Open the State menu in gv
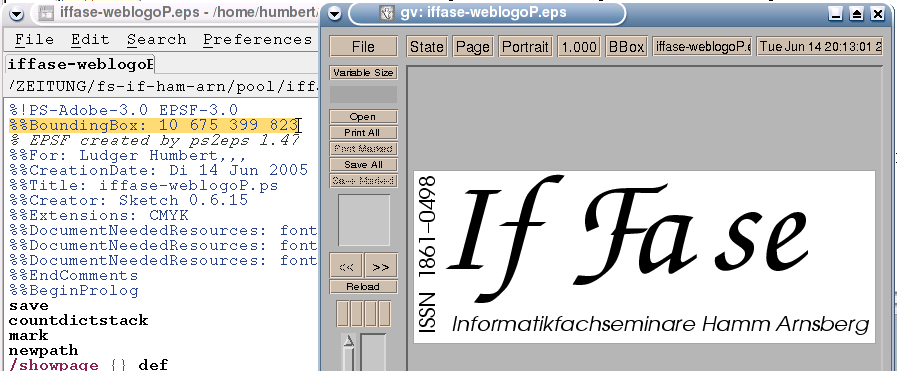The image size is (897, 371). pos(427,47)
